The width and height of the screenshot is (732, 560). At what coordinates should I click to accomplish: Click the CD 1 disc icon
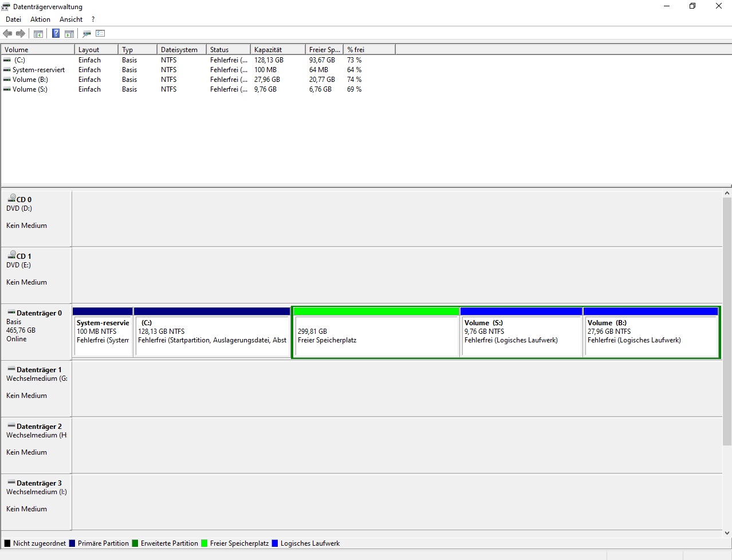pos(11,255)
